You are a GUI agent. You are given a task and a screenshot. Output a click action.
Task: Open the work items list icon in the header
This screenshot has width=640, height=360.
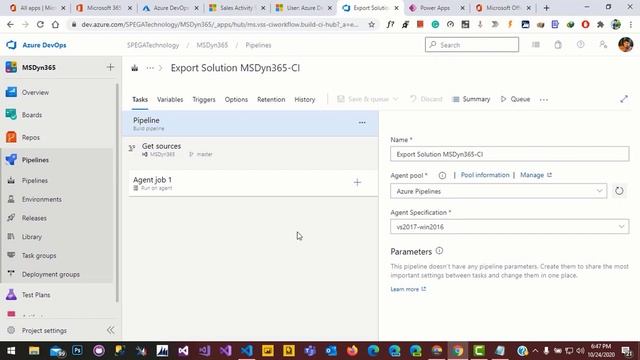(x=536, y=45)
